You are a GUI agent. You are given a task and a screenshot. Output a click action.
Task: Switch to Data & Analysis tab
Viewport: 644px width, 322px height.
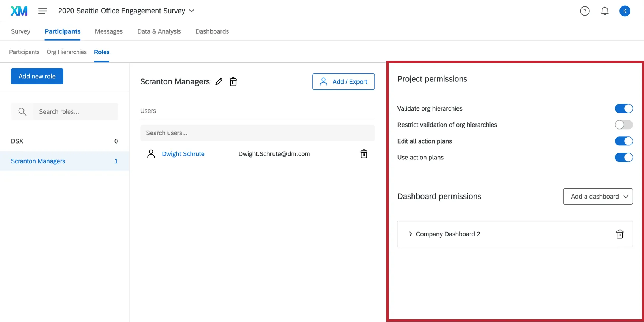(159, 31)
